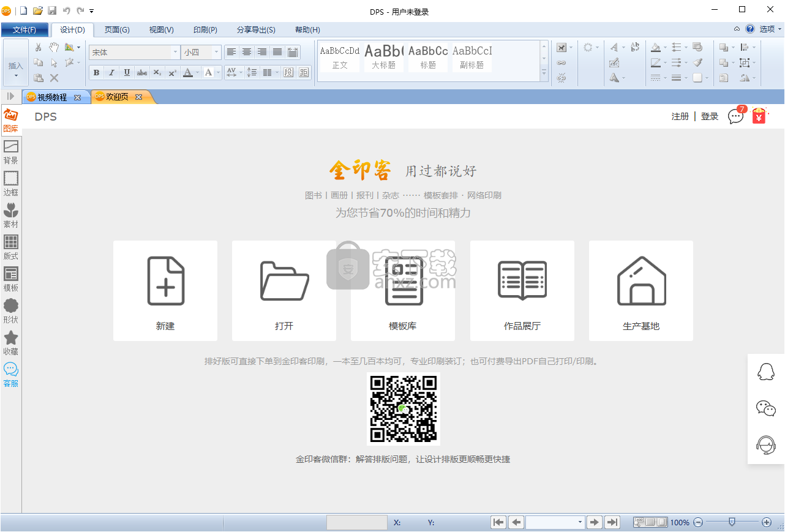Toggle subscript formatting

point(157,73)
